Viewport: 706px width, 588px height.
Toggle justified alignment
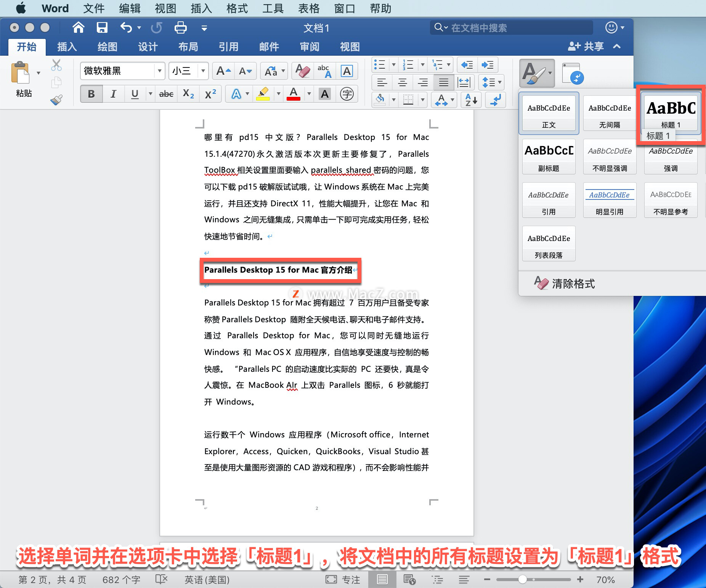[443, 82]
